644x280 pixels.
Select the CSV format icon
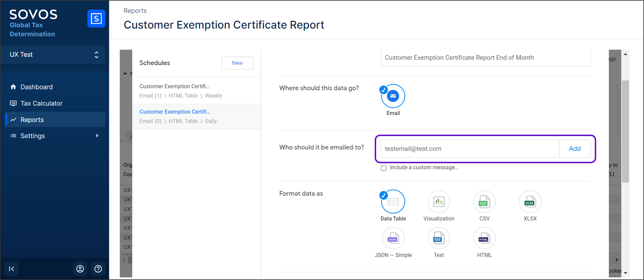[x=484, y=202]
